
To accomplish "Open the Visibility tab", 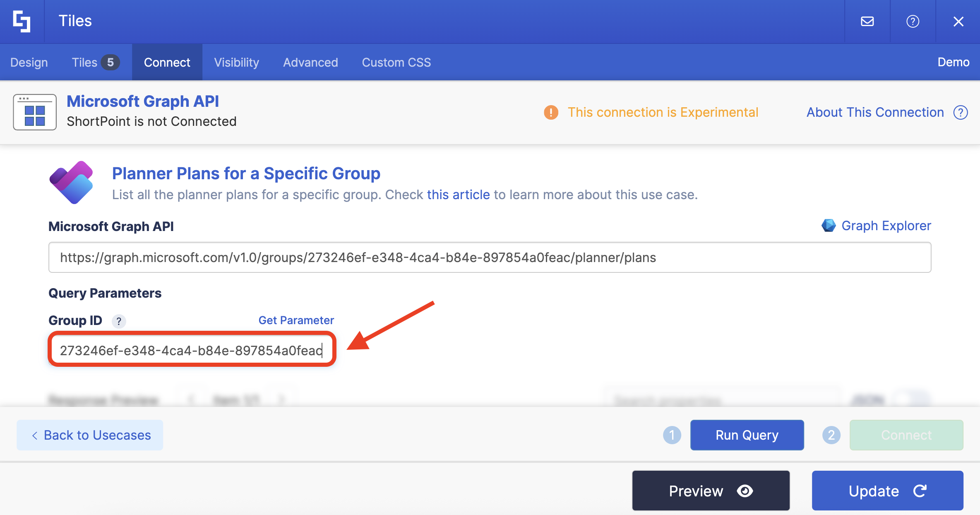I will click(x=236, y=62).
